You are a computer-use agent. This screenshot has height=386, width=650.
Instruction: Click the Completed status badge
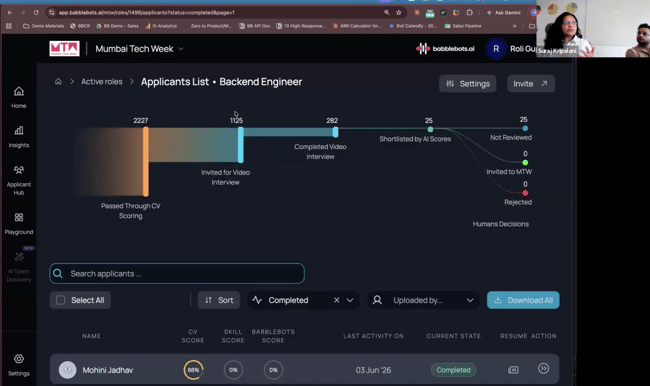coord(454,370)
